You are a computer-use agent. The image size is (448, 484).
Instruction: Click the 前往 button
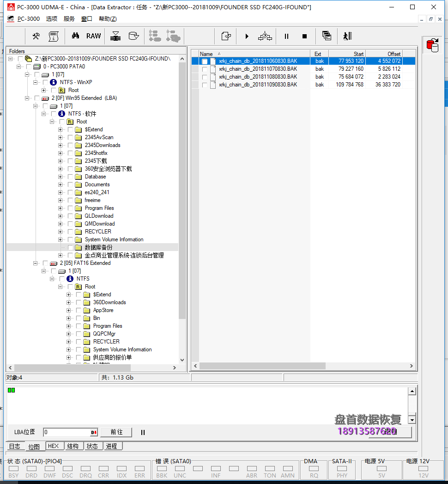[x=116, y=432]
